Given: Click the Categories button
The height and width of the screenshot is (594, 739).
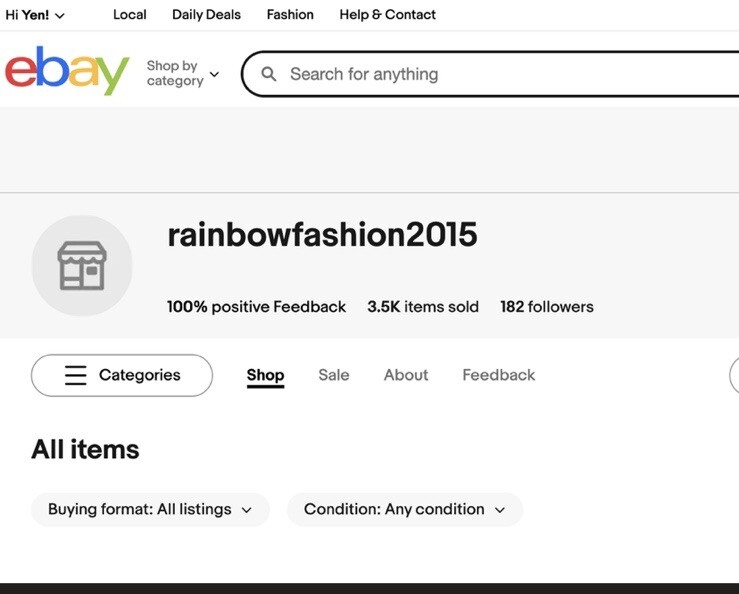Looking at the screenshot, I should click(x=122, y=375).
